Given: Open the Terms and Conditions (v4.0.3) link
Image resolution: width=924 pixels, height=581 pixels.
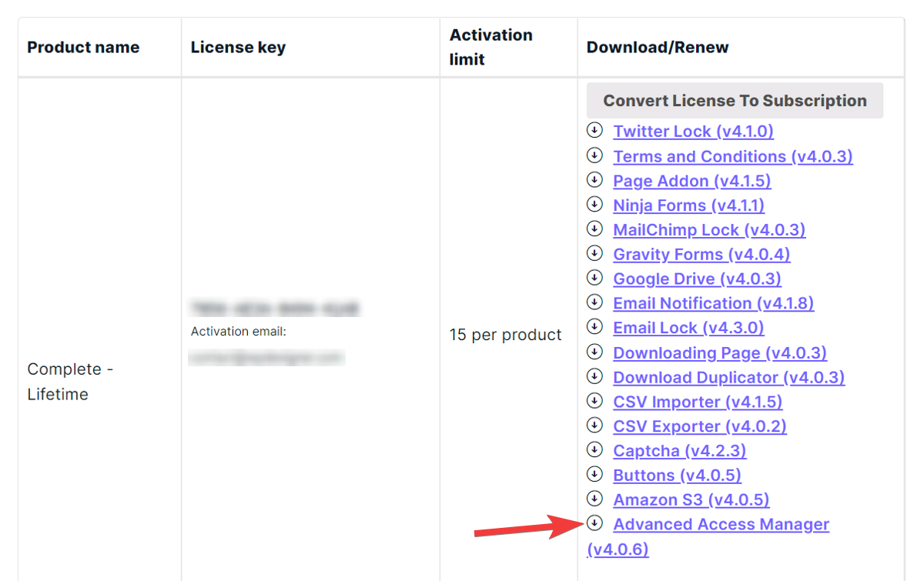Looking at the screenshot, I should tap(732, 156).
